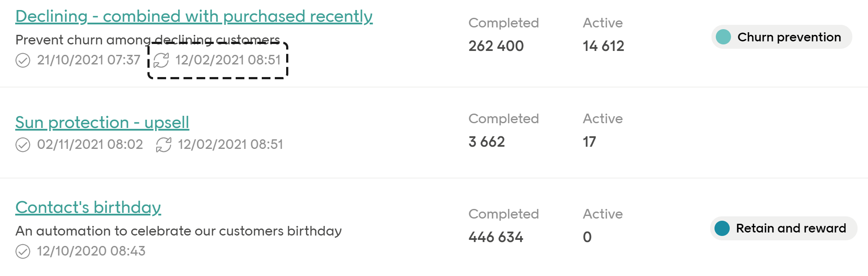The image size is (868, 276).
Task: Click the timestamp 12/02/2021 08:51 on Sun protection row
Action: (231, 144)
